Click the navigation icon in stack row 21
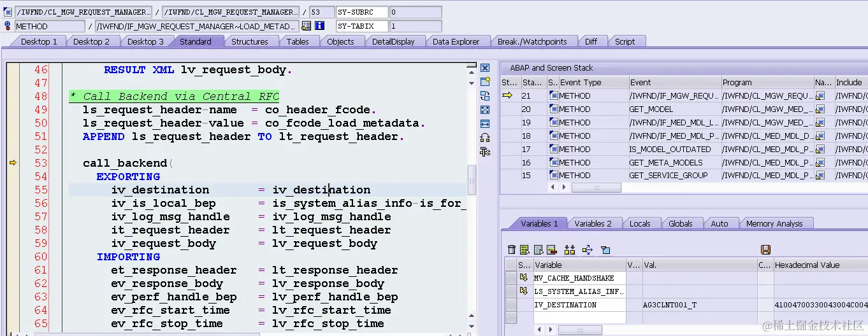 tap(821, 95)
